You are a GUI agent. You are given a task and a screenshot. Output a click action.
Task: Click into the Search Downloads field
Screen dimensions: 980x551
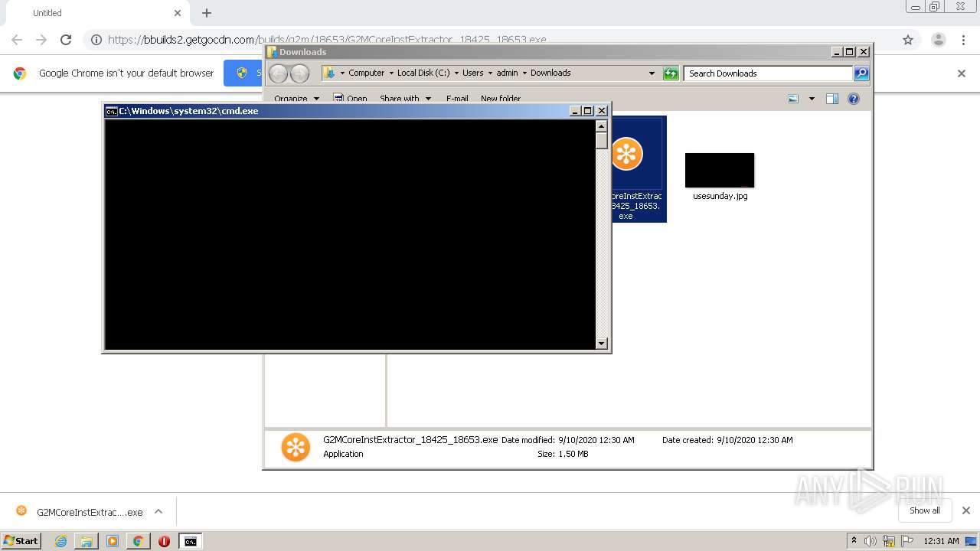pos(768,73)
